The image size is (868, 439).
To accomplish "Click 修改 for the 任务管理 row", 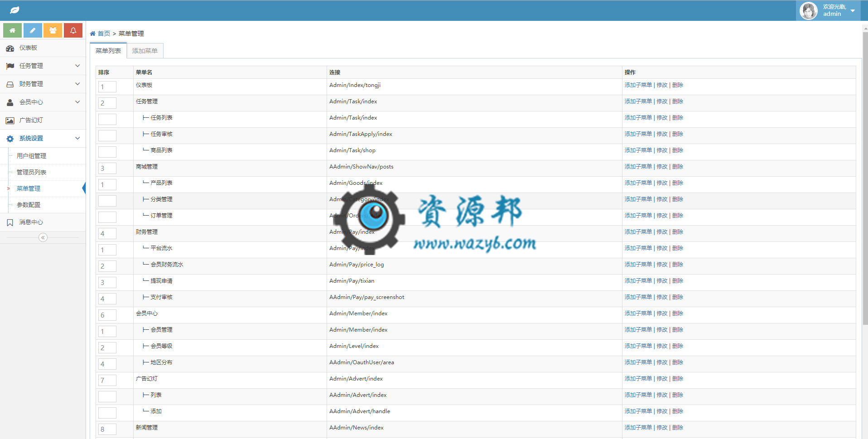I will tap(662, 101).
